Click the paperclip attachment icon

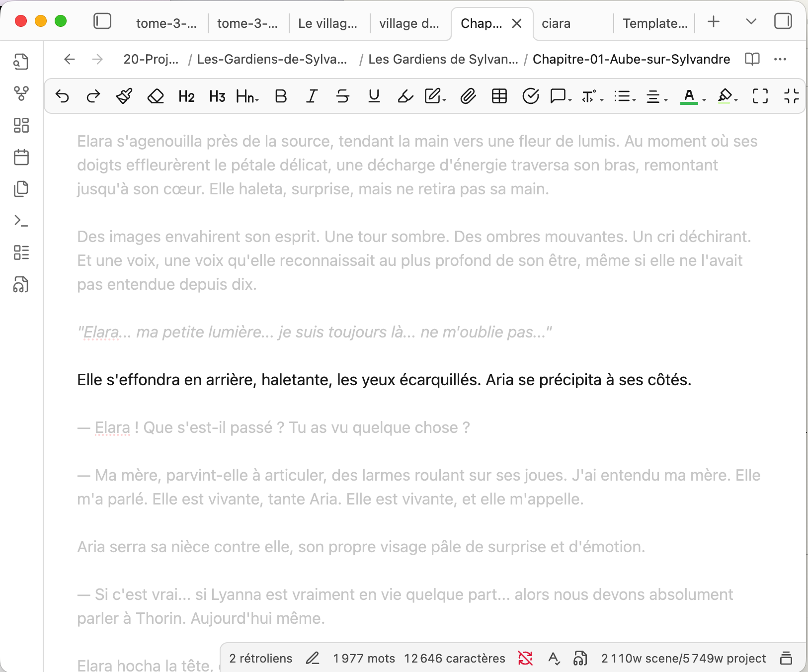coord(468,96)
